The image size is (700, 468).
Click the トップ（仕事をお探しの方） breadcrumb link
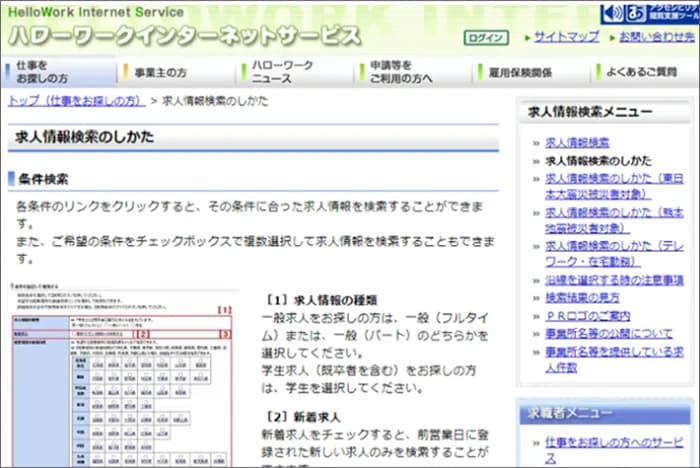tap(76, 101)
